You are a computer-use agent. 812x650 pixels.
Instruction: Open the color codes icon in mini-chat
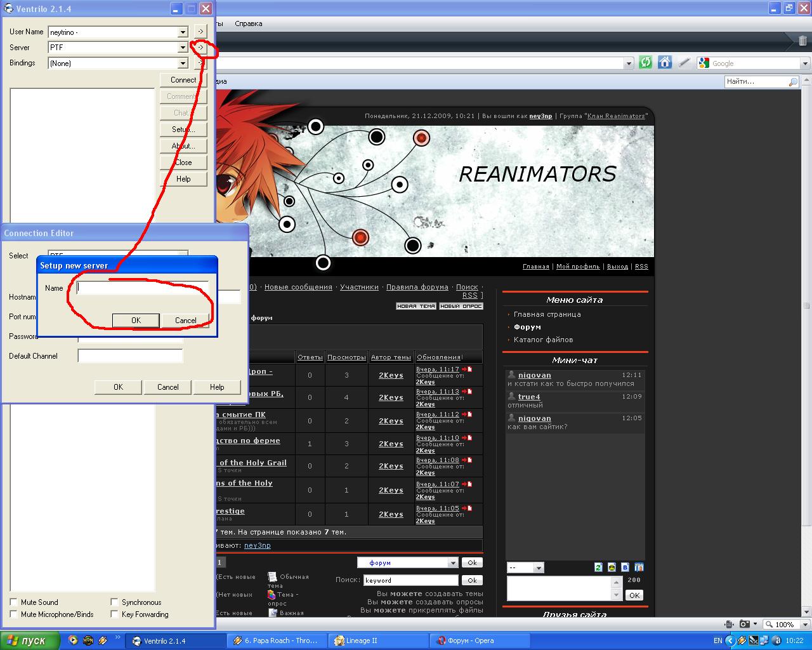639,567
